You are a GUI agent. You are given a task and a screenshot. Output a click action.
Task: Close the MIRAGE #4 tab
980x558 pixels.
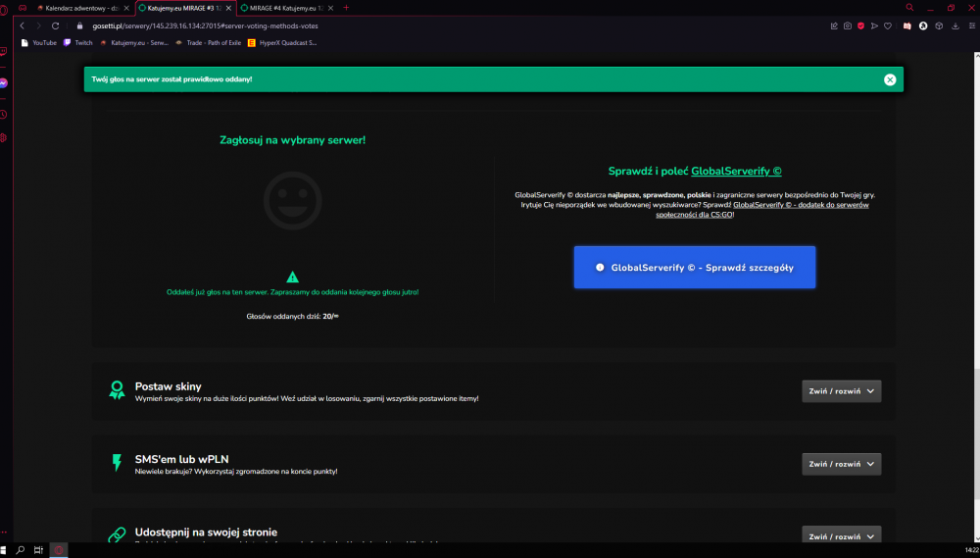tap(331, 8)
